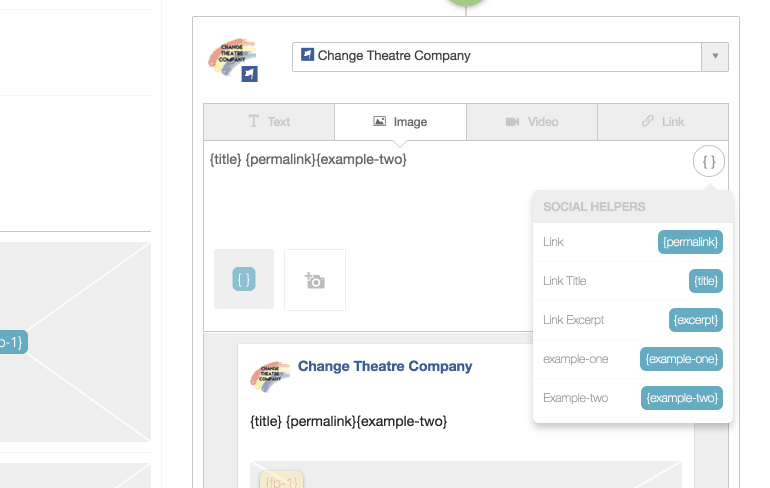This screenshot has width=770, height=488.
Task: Insert the {excerpt} helper tag
Action: [695, 320]
